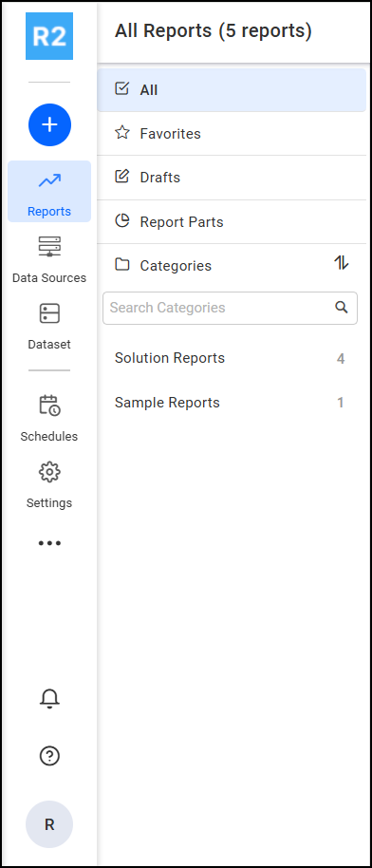Show Favorites reports

pyautogui.click(x=232, y=133)
